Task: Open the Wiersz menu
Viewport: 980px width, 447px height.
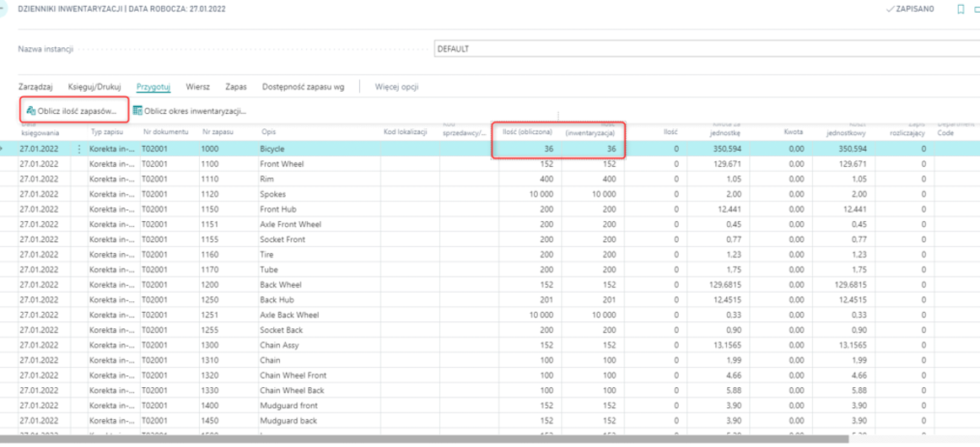Action: click(197, 86)
